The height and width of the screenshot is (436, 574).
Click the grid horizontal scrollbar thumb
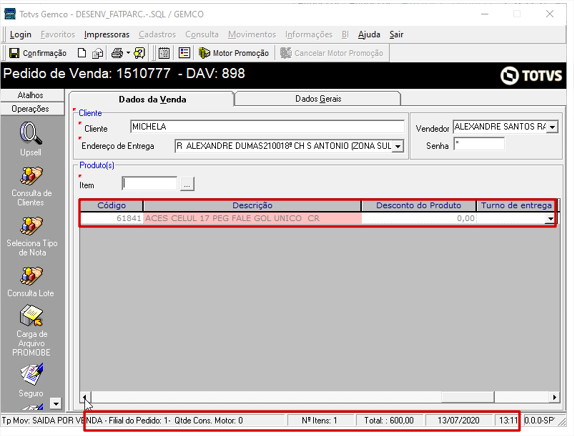coord(467,397)
